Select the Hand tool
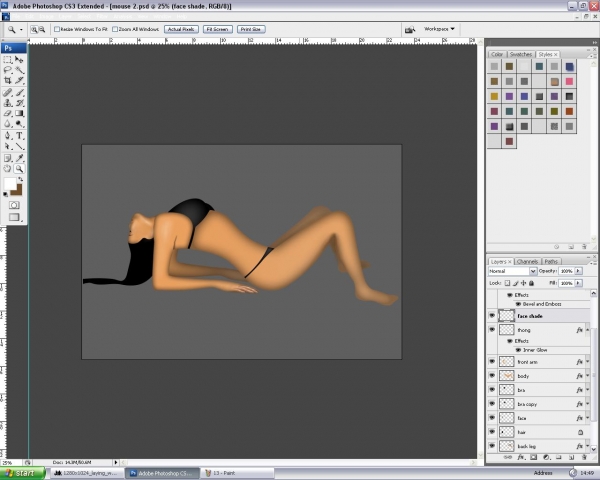The height and width of the screenshot is (480, 600). [7, 169]
